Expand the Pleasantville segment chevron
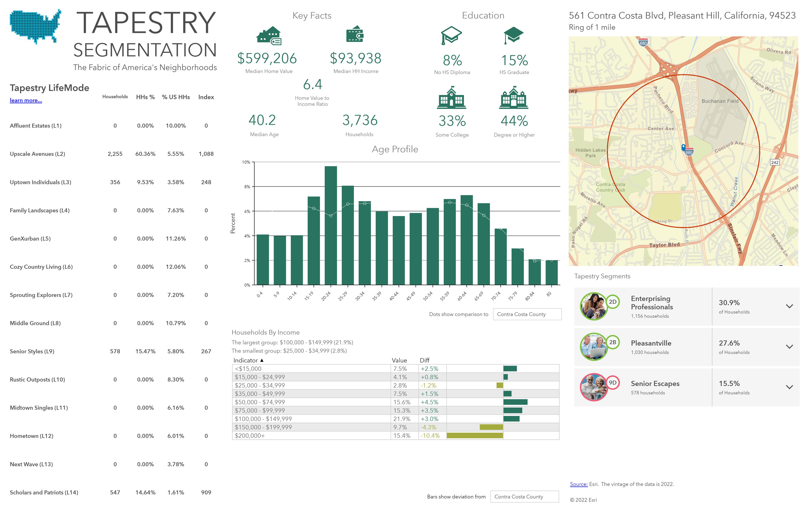812x513 pixels. [x=789, y=347]
